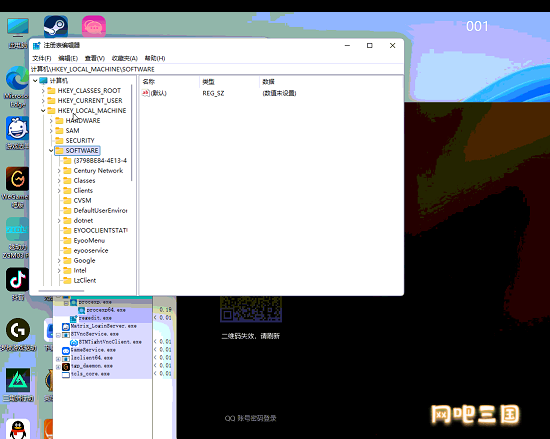Expand the Intel key

pos(59,271)
